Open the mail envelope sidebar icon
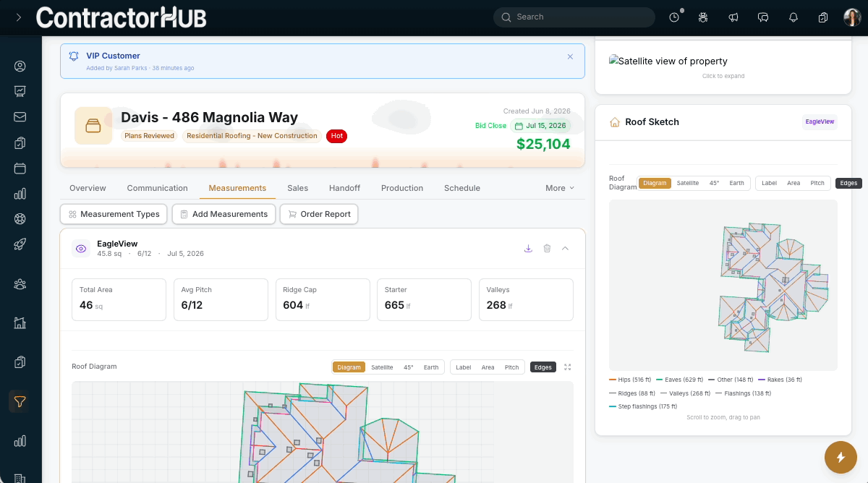868x483 pixels. coord(20,117)
